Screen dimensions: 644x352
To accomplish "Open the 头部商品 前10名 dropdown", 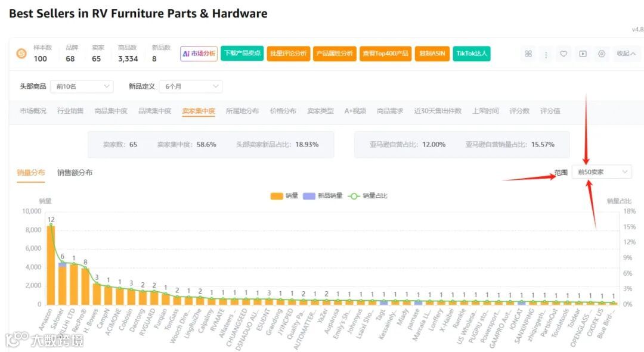I will coord(82,86).
